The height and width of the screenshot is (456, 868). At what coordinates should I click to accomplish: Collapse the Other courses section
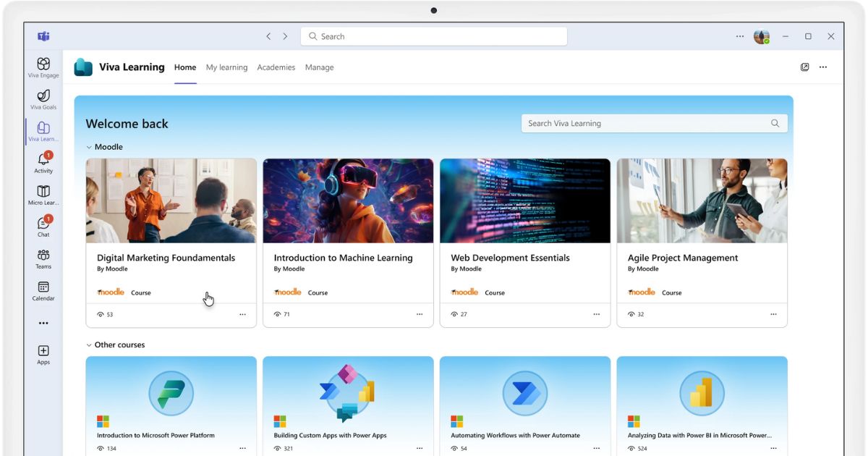[89, 345]
